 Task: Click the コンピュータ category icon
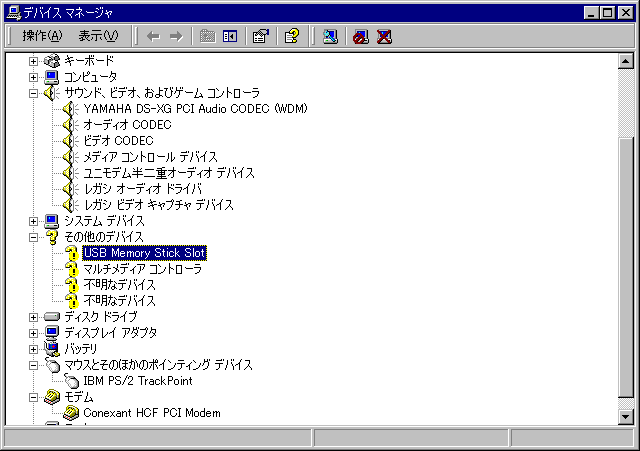[52, 77]
